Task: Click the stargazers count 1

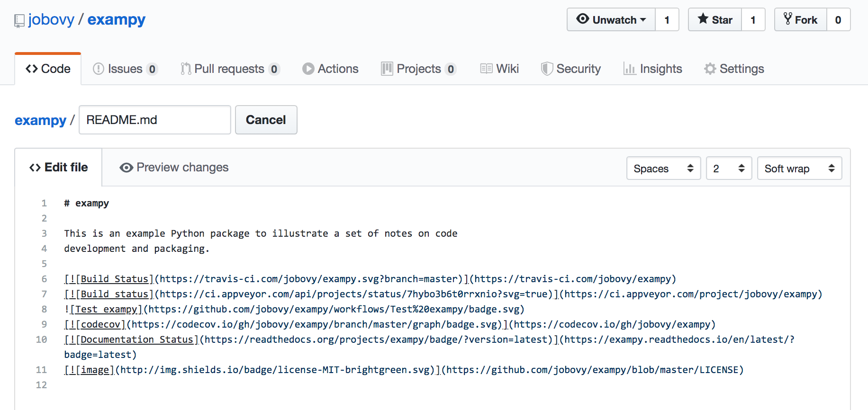Action: point(753,20)
